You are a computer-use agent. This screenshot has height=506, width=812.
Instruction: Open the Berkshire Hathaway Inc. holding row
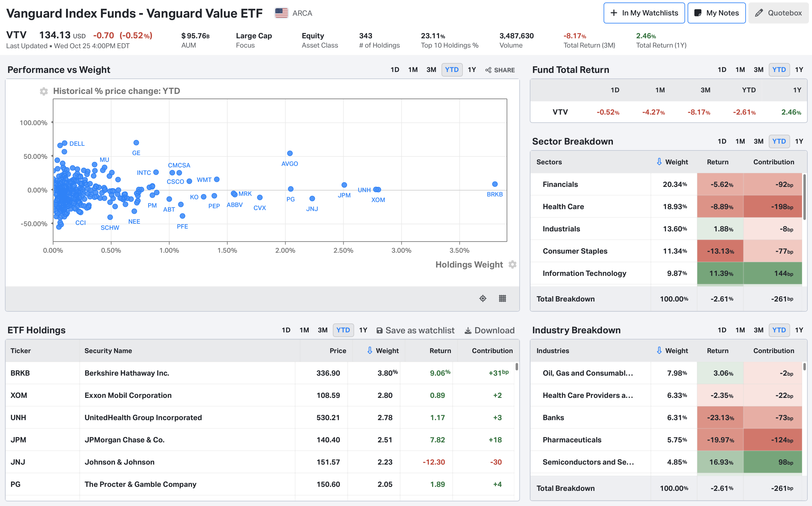coord(260,373)
